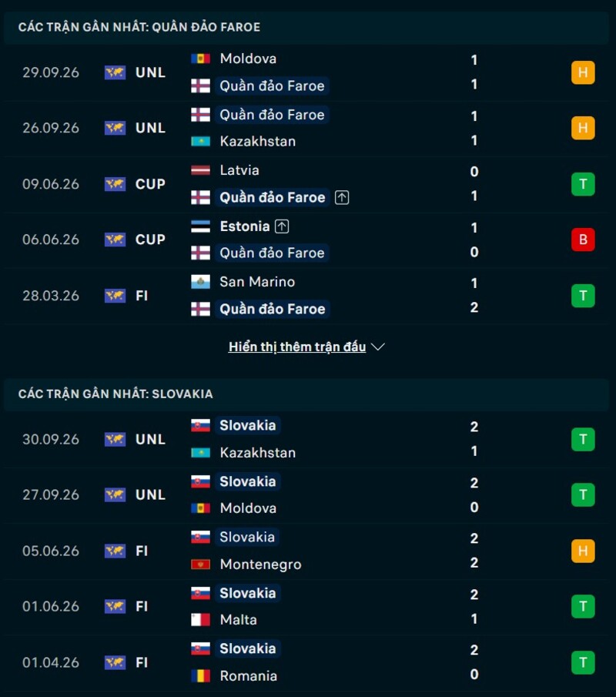Open Kazakhstan team in the 26.09.26 match

tap(257, 142)
